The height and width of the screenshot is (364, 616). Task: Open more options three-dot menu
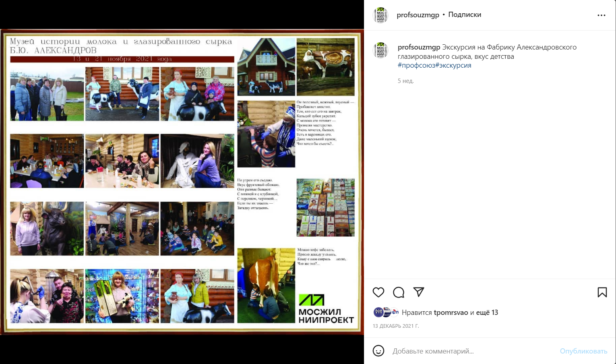[x=602, y=15]
